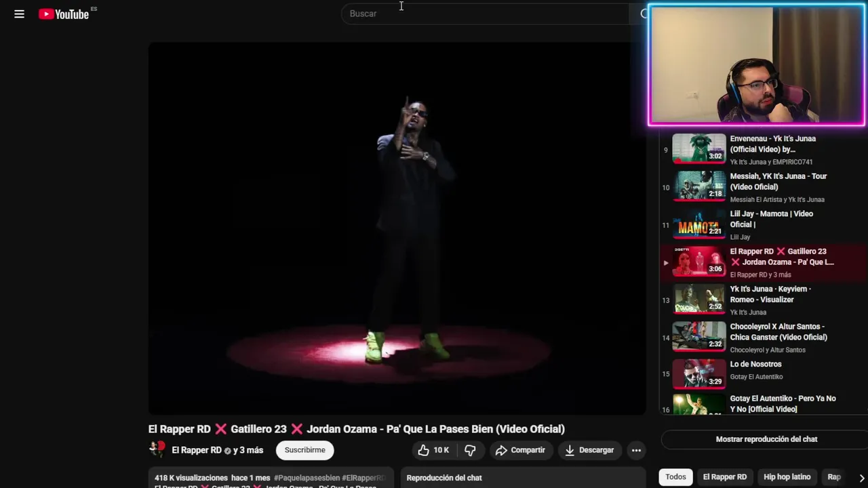Click the music video player area

coord(397,228)
